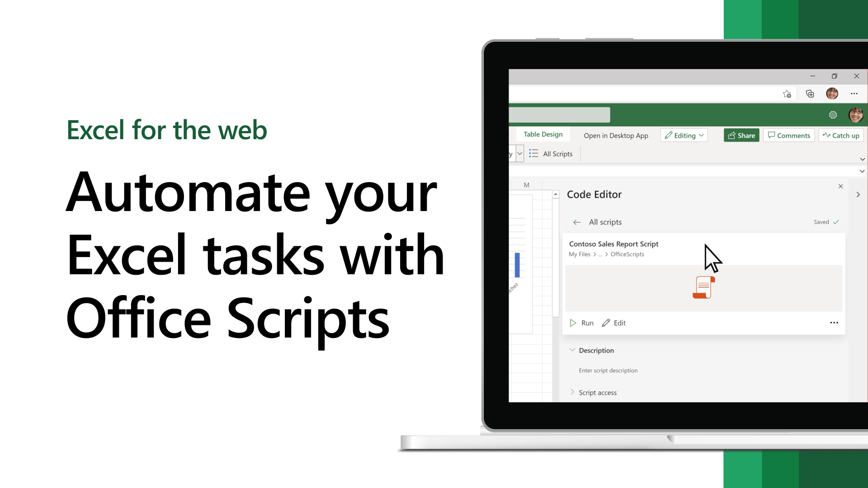
Task: Select the Table Design tab
Action: tap(542, 134)
